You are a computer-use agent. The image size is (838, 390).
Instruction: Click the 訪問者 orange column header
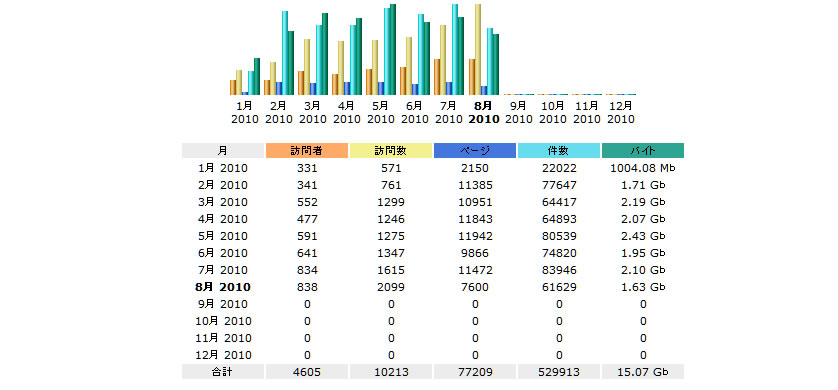[x=307, y=151]
